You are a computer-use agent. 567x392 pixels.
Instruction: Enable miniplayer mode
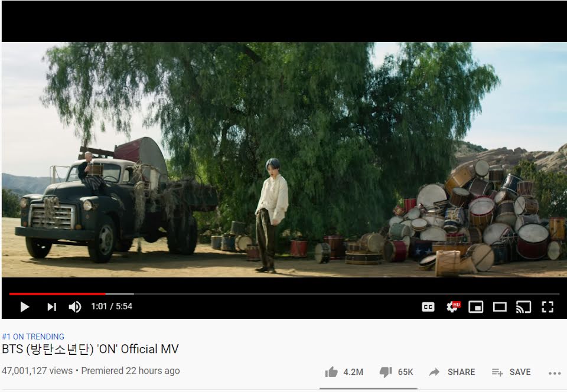[x=475, y=307]
